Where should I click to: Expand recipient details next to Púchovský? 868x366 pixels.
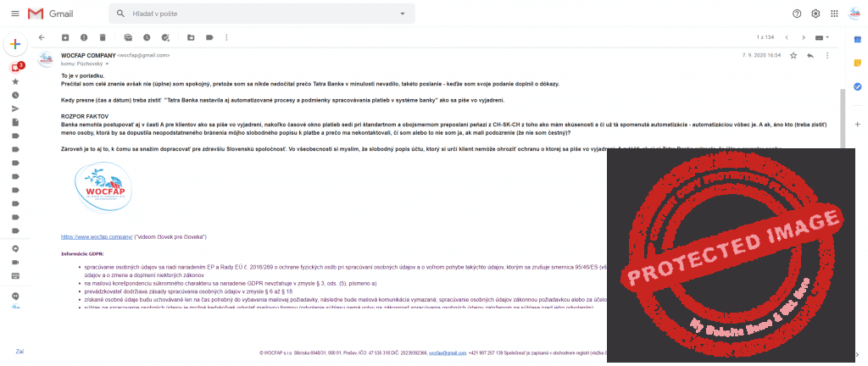(107, 64)
